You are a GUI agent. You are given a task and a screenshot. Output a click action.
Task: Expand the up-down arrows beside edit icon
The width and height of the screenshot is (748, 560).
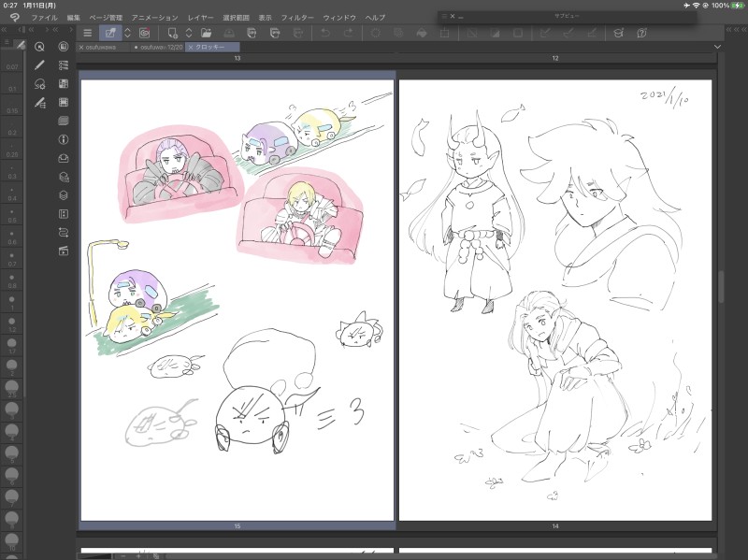click(x=127, y=33)
